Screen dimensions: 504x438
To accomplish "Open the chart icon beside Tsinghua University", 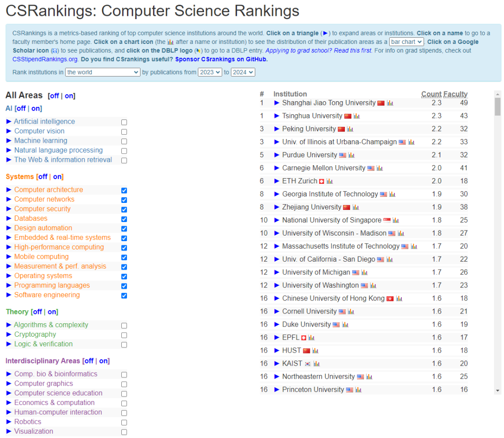I will (x=357, y=116).
